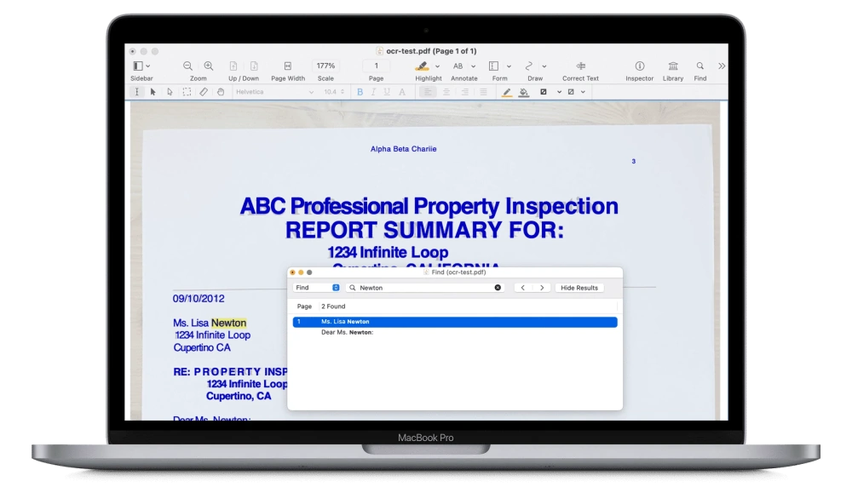Viewport: 852px width, 504px height.
Task: Go to previous page with Up icon
Action: [x=233, y=66]
